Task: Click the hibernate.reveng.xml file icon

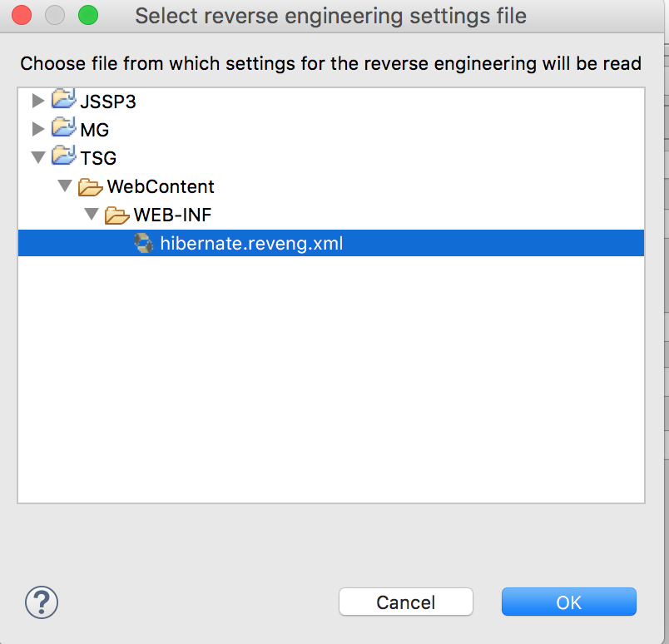Action: pos(144,243)
